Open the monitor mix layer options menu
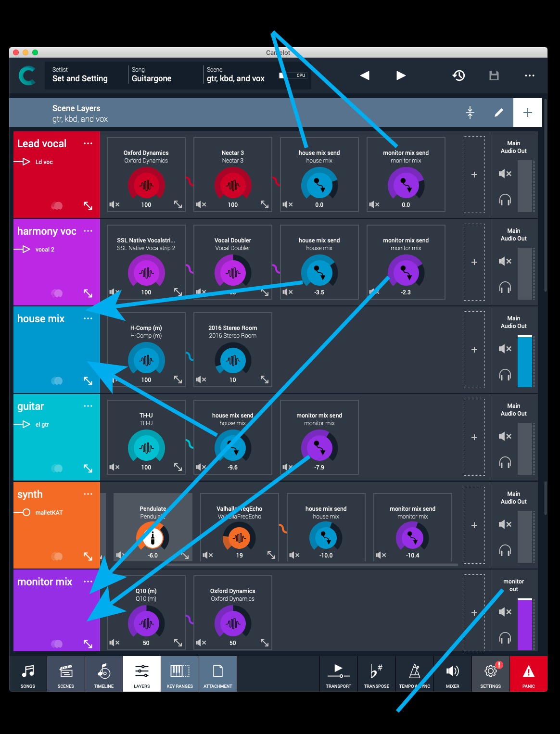Image resolution: width=560 pixels, height=734 pixels. 88,582
